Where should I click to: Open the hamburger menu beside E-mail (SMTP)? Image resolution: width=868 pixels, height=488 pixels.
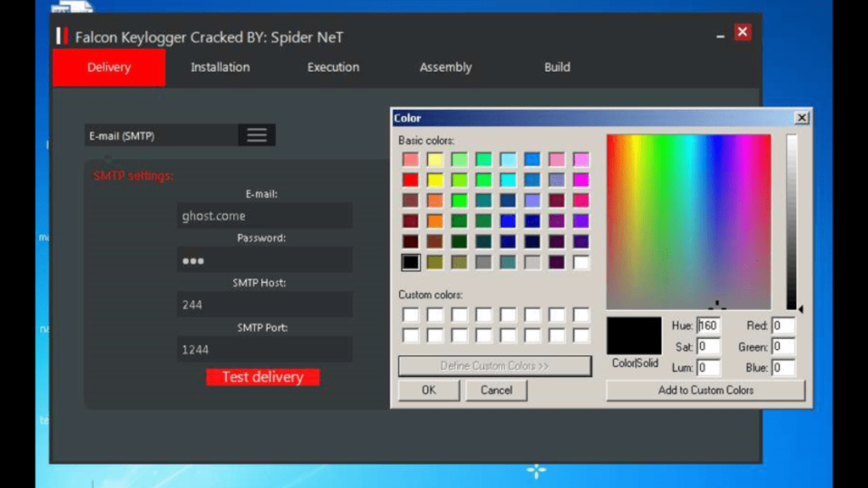pos(257,135)
